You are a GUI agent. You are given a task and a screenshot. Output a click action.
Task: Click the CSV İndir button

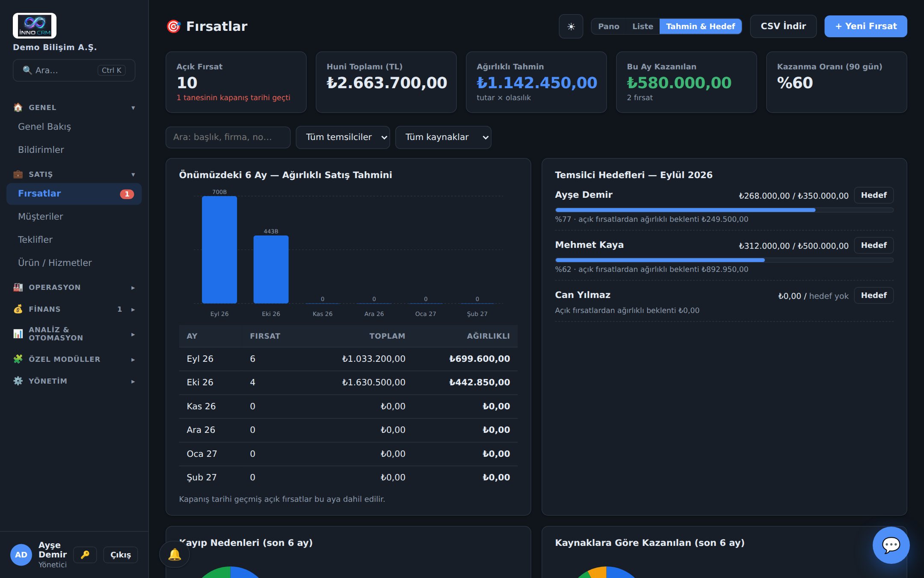tap(783, 27)
